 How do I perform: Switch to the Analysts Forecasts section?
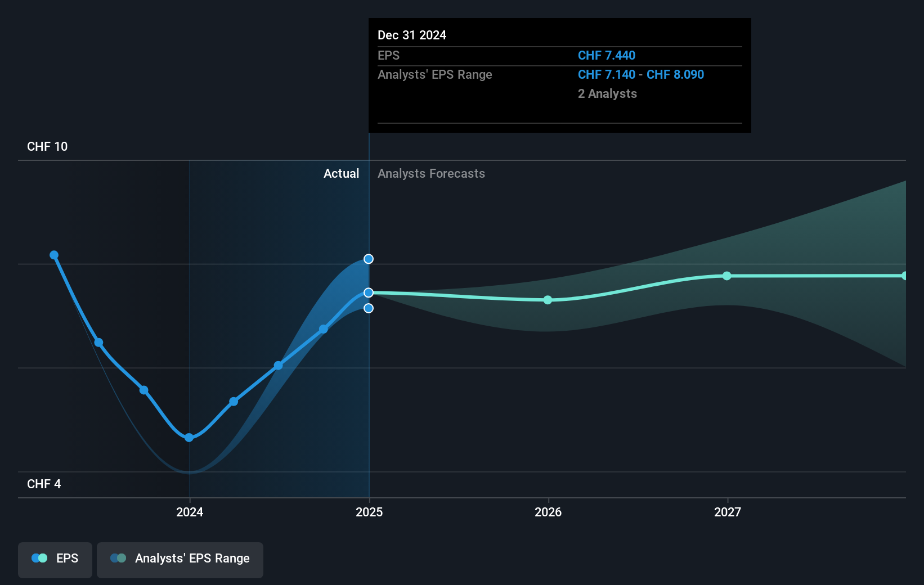coord(431,173)
